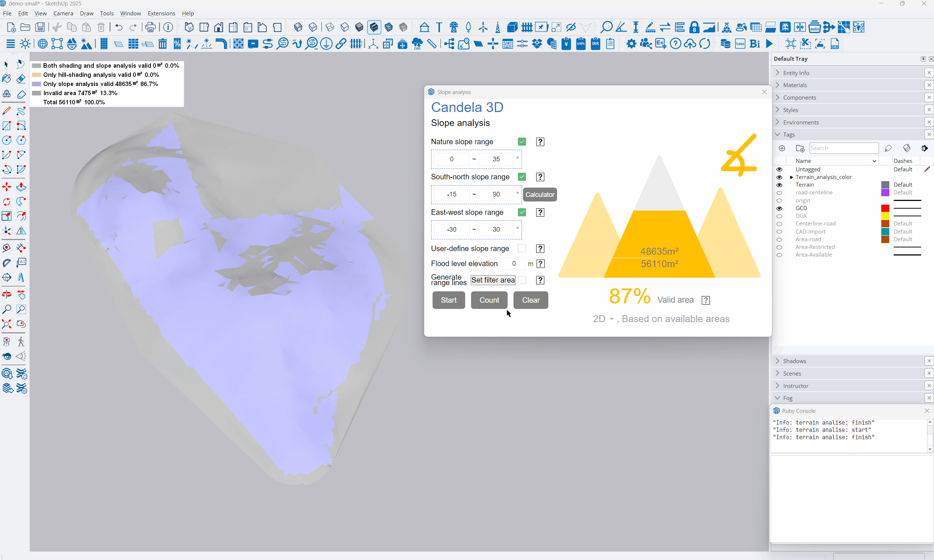The height and width of the screenshot is (560, 934).
Task: Open the Extensions menu
Action: coord(161,13)
